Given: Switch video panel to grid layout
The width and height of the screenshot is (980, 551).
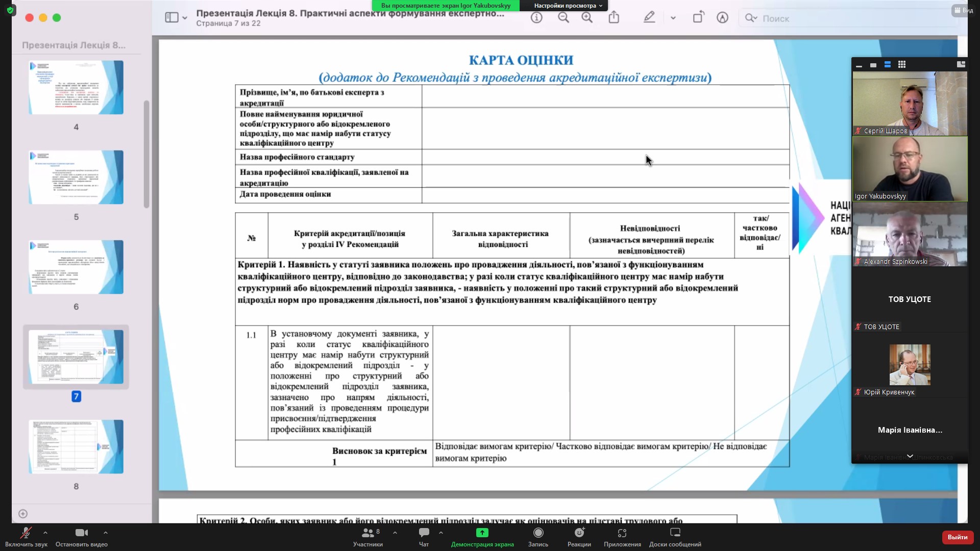Looking at the screenshot, I should pos(902,64).
